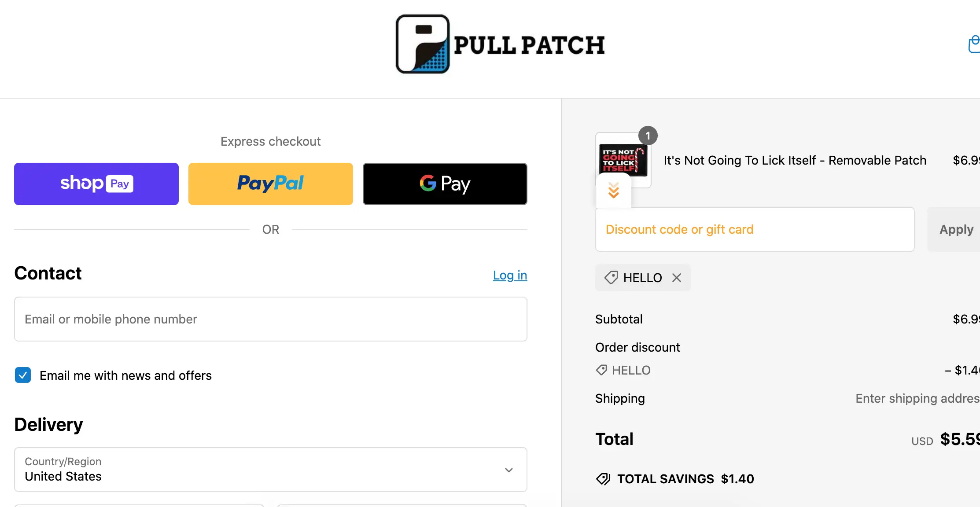This screenshot has height=507, width=980.
Task: Click the HELLO discount tag icon
Action: click(611, 278)
